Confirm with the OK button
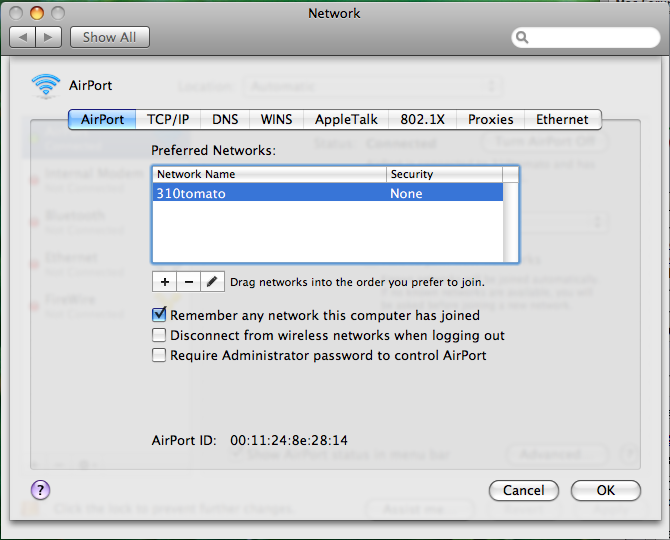 point(605,490)
